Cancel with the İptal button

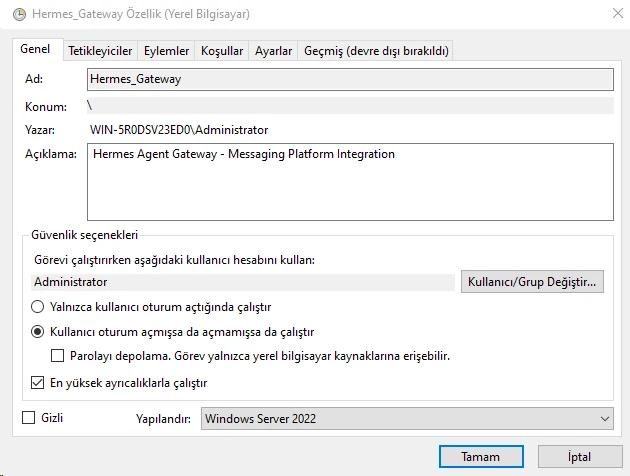coord(580,457)
